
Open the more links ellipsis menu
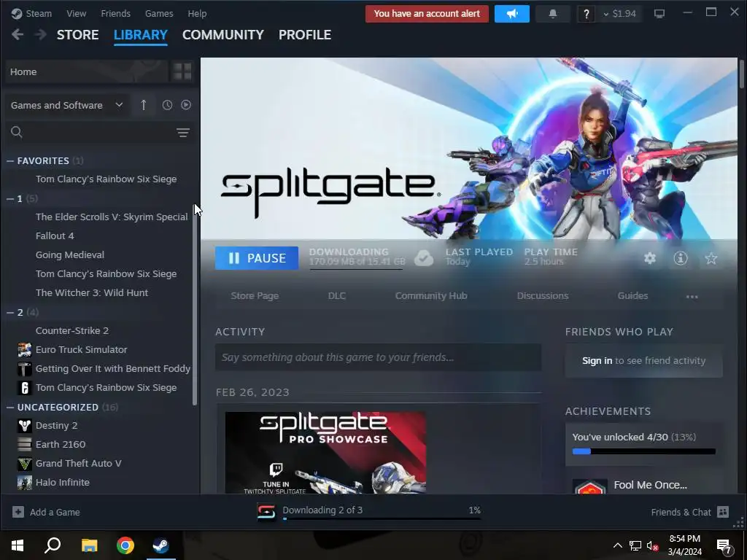click(x=692, y=296)
